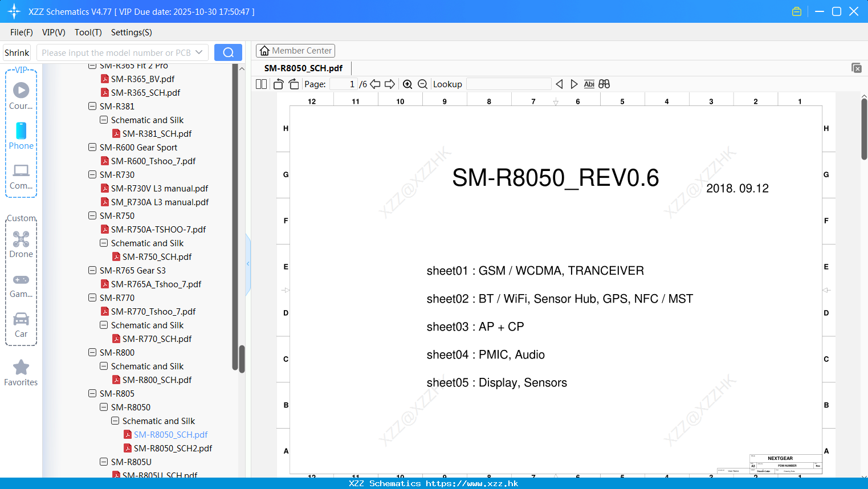Close the PDF tab icon at right

pyautogui.click(x=857, y=68)
